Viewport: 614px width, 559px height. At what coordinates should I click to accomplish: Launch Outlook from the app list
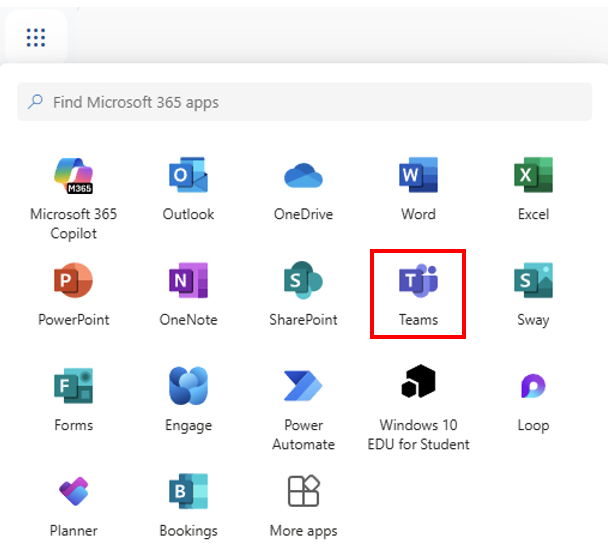188,177
